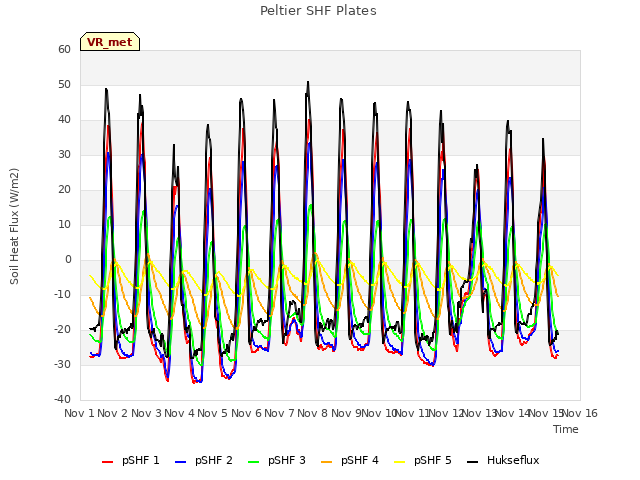Toggle the Hukseflux legend entry
This screenshot has width=640, height=480.
(x=503, y=460)
